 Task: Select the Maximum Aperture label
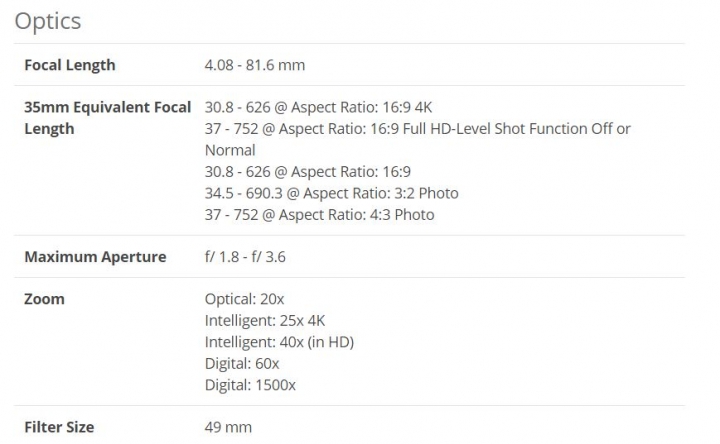pyautogui.click(x=95, y=257)
